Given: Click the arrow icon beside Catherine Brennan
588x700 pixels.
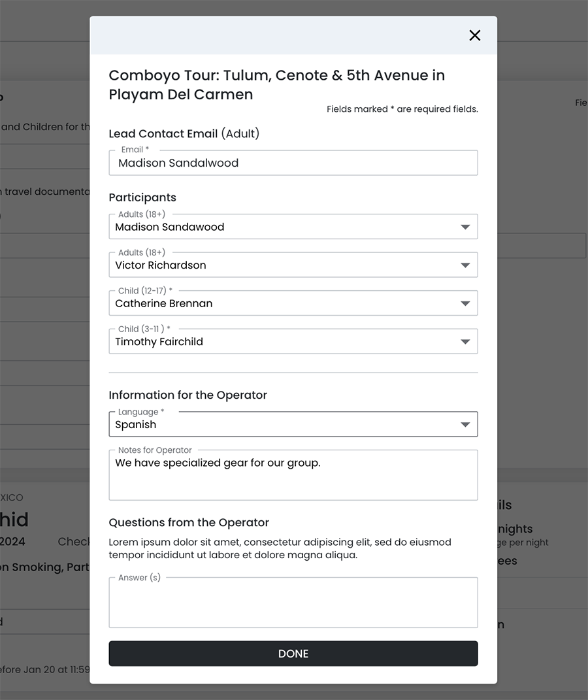Looking at the screenshot, I should point(465,304).
